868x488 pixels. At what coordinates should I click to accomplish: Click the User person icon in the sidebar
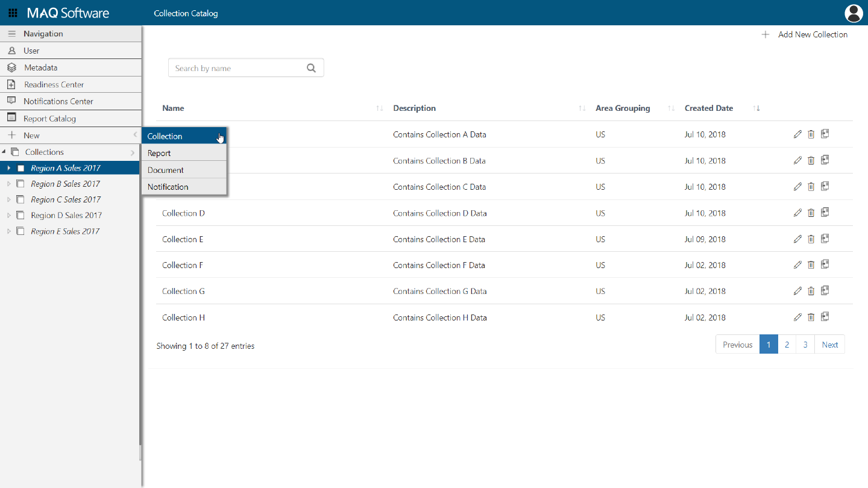click(11, 51)
